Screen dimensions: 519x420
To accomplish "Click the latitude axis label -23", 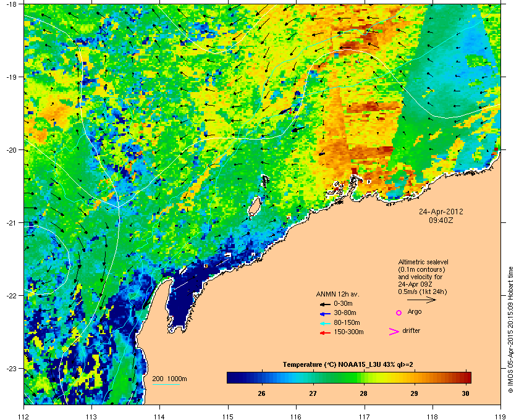I will pos(11,368).
